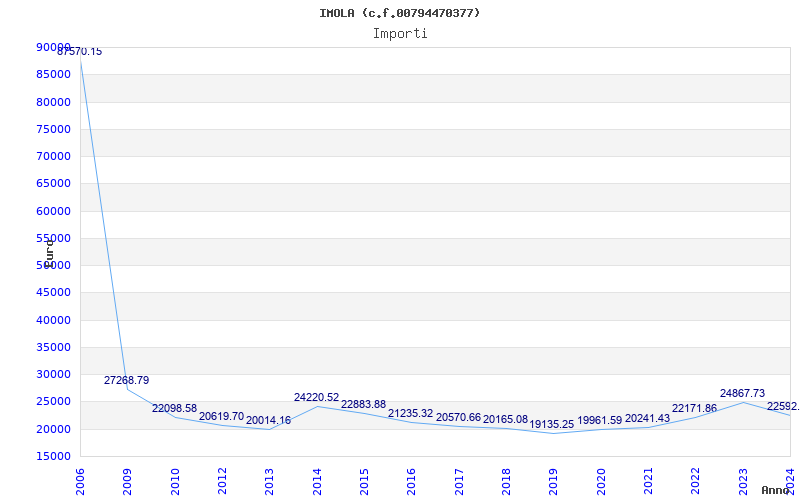This screenshot has height=500, width=800.
Task: Select the 24220.52 data label
Action: coord(316,397)
